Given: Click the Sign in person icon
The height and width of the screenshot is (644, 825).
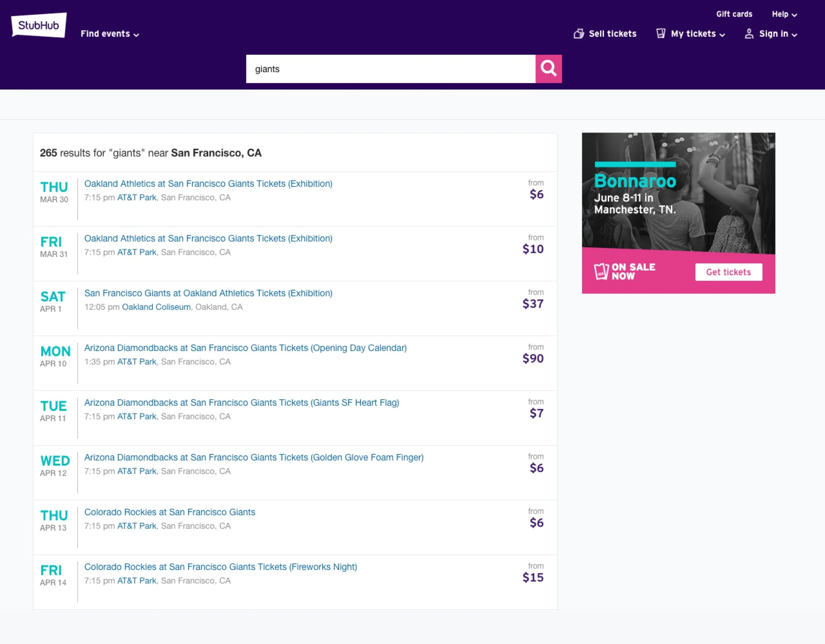Looking at the screenshot, I should [749, 34].
